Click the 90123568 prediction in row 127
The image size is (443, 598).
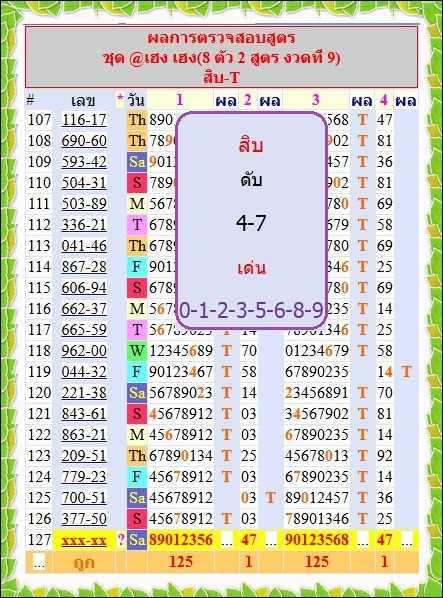[x=316, y=540]
